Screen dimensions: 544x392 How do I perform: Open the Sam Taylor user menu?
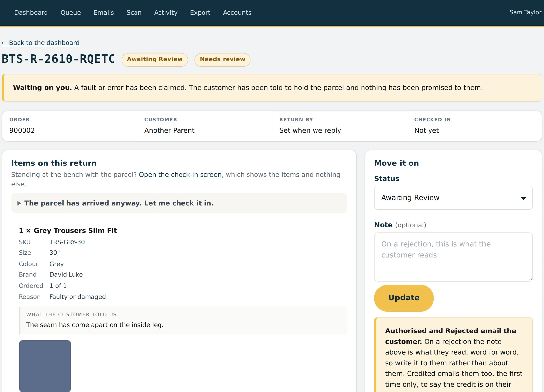tap(525, 12)
